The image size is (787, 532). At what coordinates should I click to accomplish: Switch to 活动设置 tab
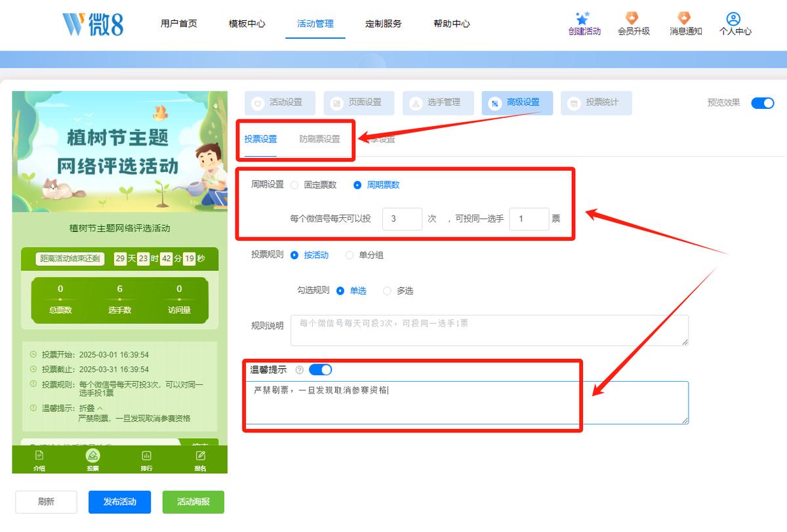point(280,103)
